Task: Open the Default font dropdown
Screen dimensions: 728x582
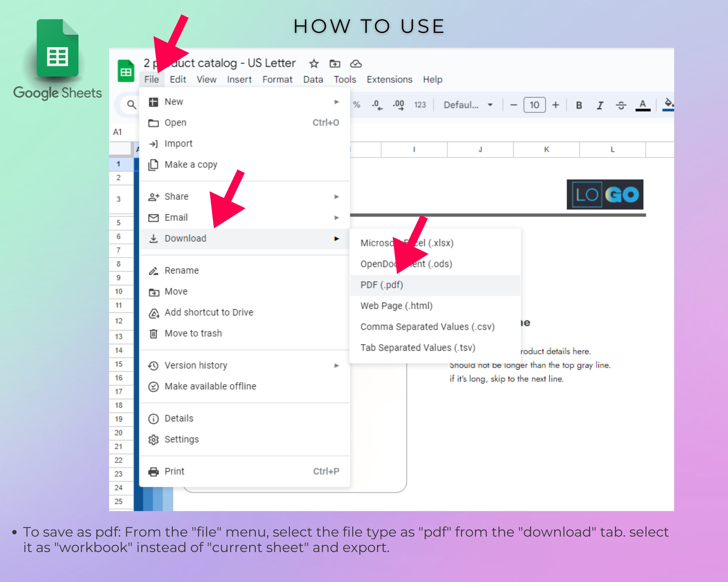Action: pyautogui.click(x=468, y=105)
